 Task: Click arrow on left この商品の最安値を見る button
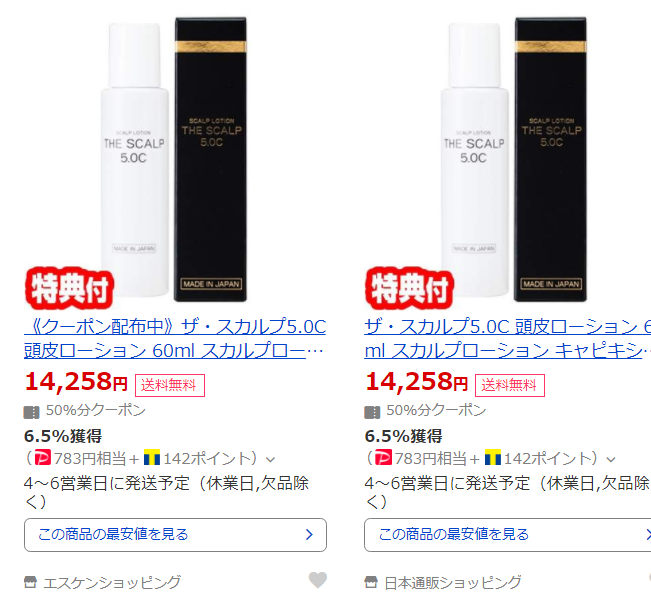[309, 535]
